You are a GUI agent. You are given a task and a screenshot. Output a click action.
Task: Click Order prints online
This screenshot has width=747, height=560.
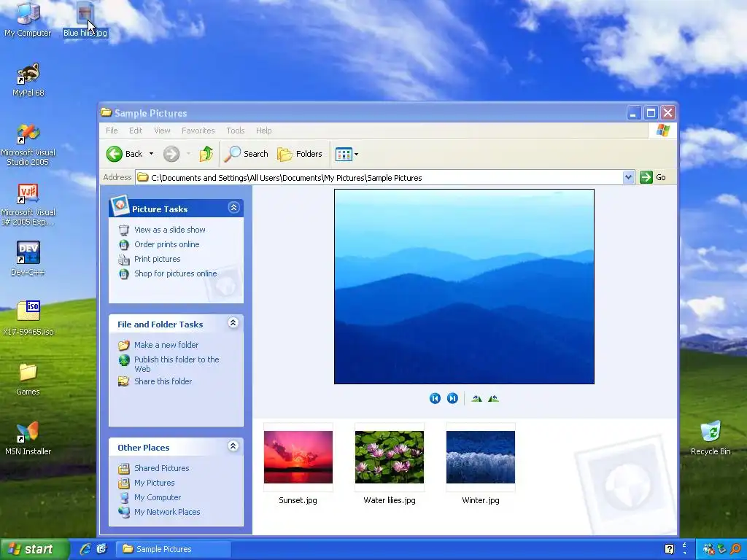pos(167,244)
